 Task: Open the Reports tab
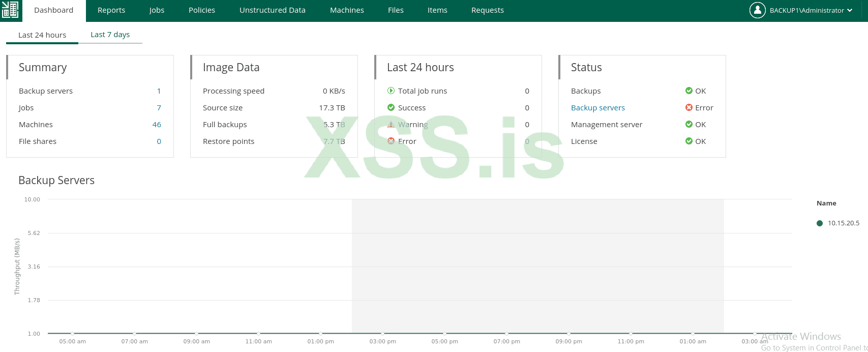(111, 11)
